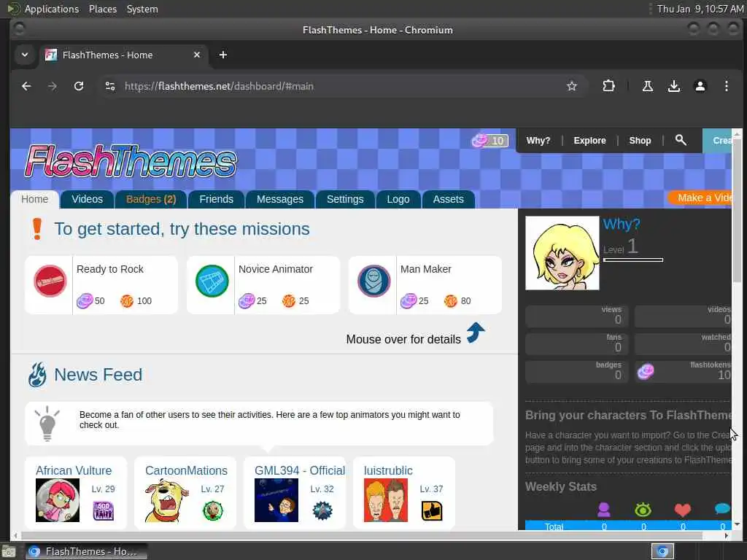Switch to the Friends tab
Viewport: 747px width, 560px height.
coord(216,199)
